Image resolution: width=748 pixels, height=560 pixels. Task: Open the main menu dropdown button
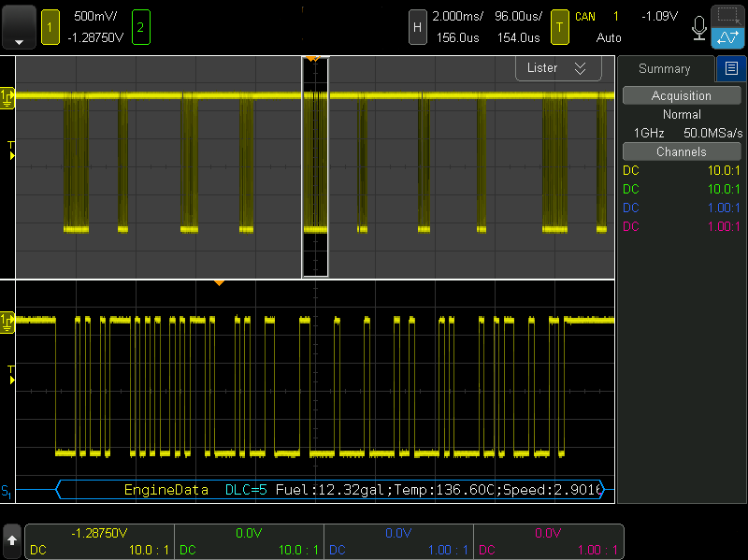tap(19, 27)
